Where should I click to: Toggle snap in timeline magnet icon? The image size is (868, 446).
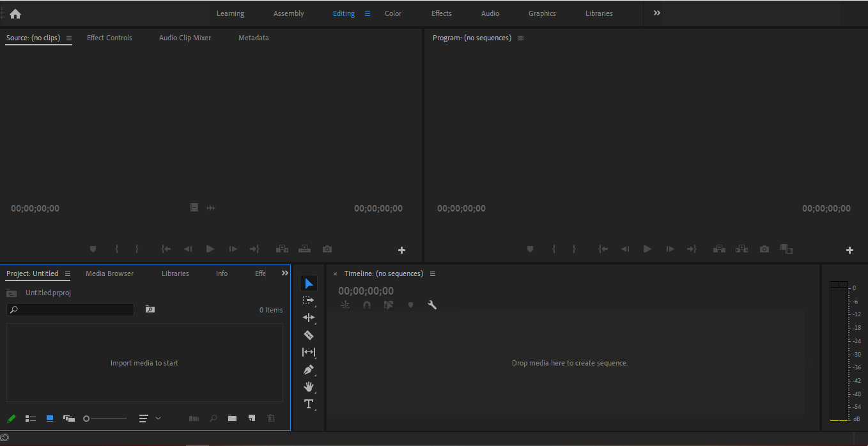point(367,305)
